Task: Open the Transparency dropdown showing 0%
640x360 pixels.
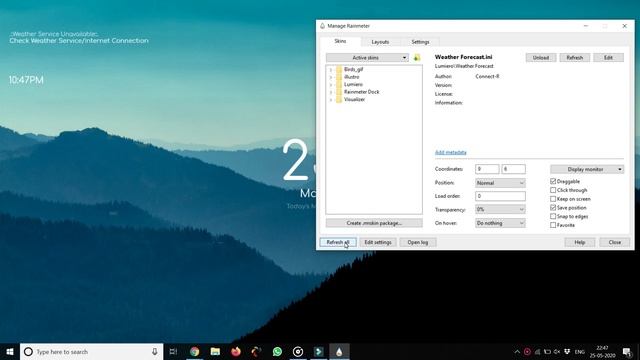Action: coord(500,209)
